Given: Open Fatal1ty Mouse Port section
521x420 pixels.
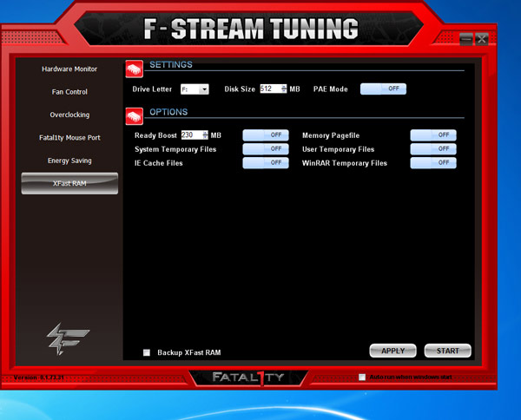Looking at the screenshot, I should click(69, 138).
